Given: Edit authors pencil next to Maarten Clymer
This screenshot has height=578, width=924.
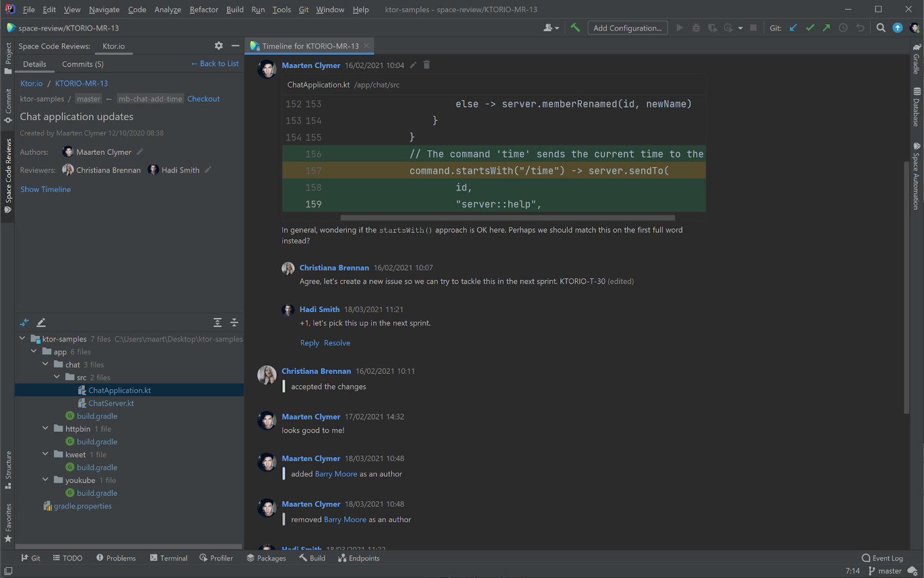Looking at the screenshot, I should point(140,152).
